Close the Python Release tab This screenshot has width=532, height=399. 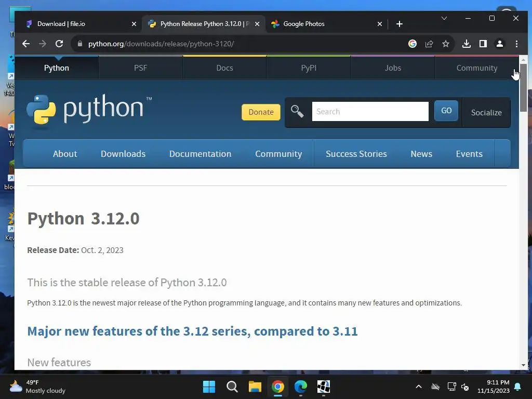[257, 24]
